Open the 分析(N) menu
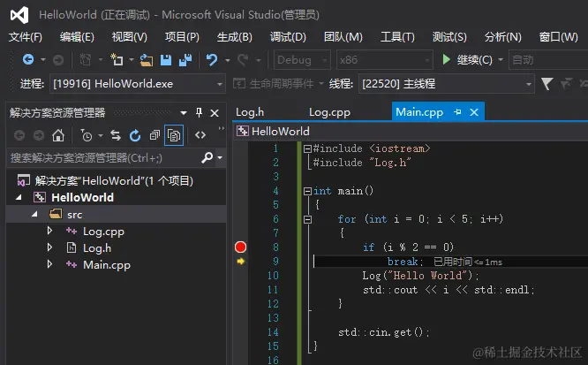588x365 pixels. (x=503, y=37)
